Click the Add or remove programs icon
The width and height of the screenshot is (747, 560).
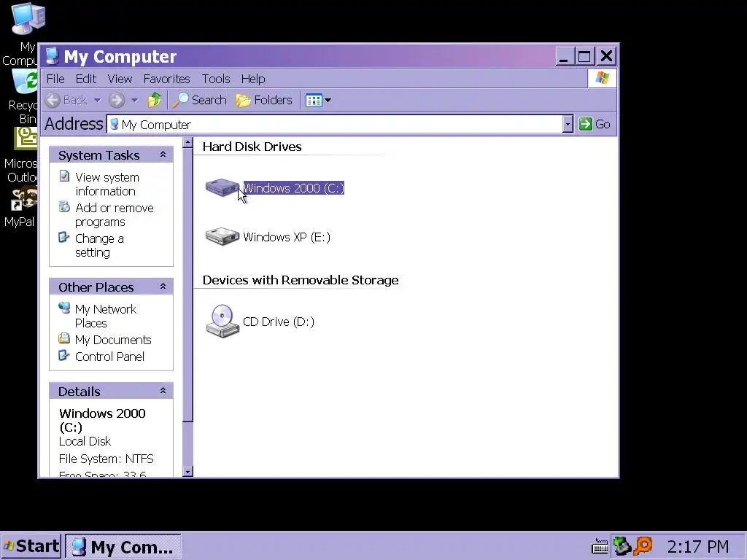click(64, 206)
